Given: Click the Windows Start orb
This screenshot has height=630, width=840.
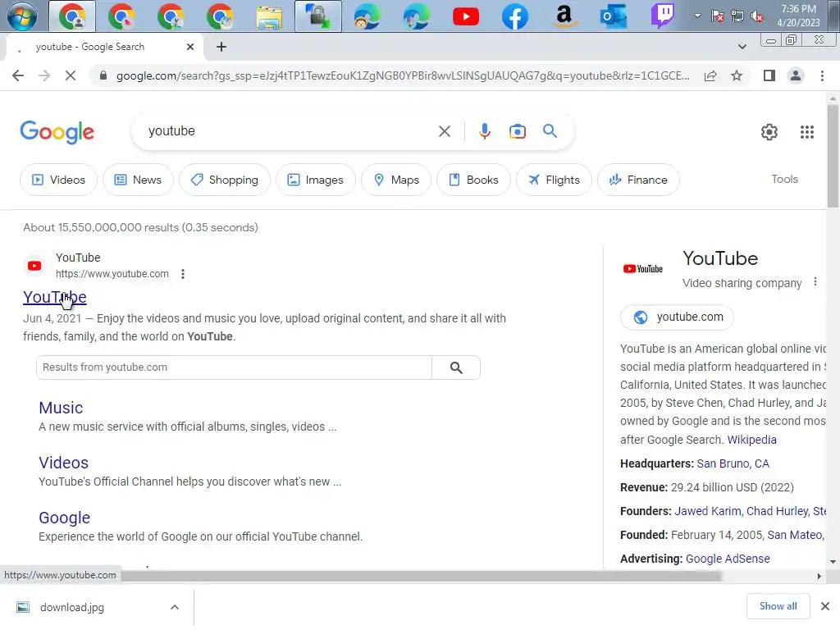Looking at the screenshot, I should 22,16.
